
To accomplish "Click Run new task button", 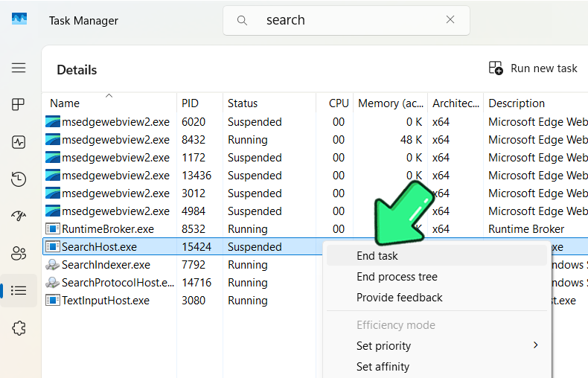I will click(533, 68).
